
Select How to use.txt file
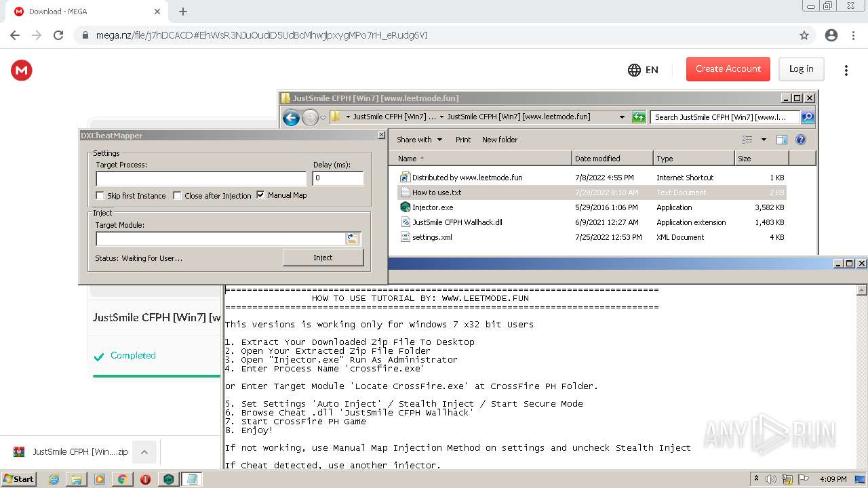(x=437, y=192)
